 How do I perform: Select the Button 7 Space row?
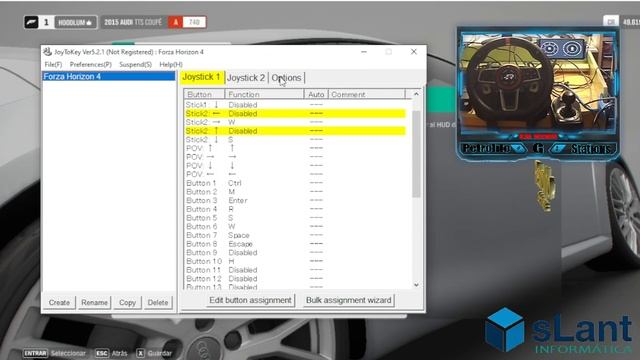tap(295, 235)
